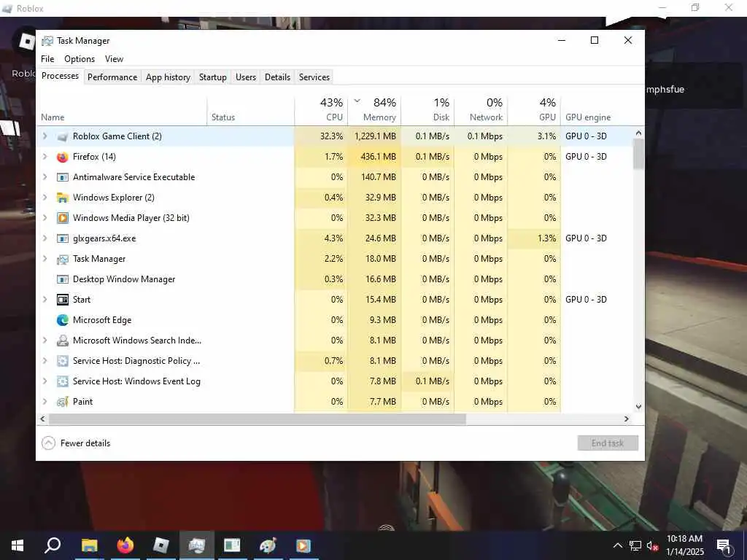
Task: Open File Explorer from the taskbar
Action: (89, 545)
